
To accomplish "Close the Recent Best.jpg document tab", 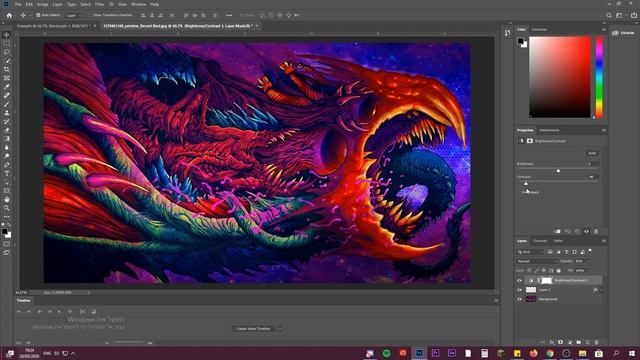I will click(257, 26).
